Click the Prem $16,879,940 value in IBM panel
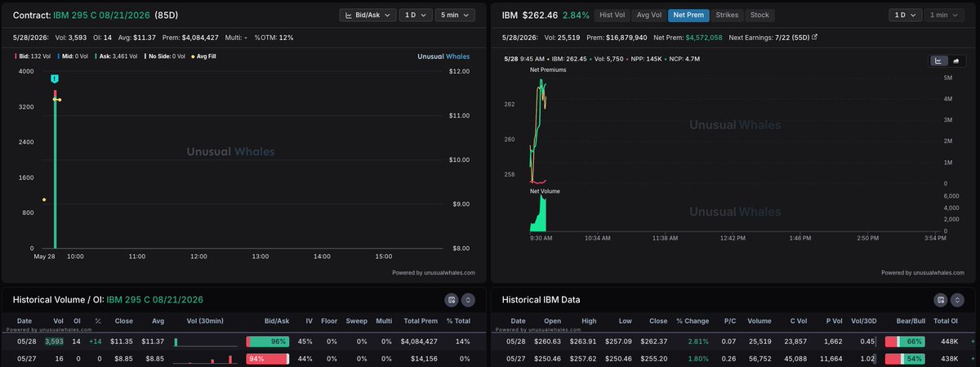The image size is (980, 367). pos(626,37)
